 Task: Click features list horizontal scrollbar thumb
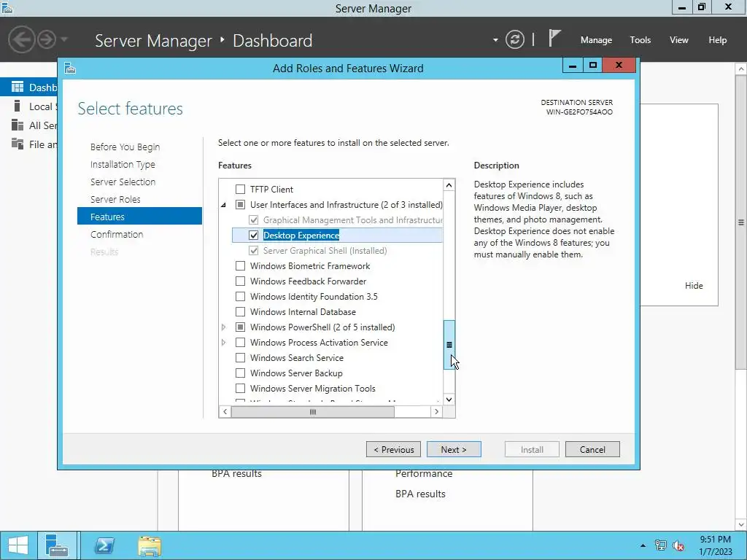(312, 411)
